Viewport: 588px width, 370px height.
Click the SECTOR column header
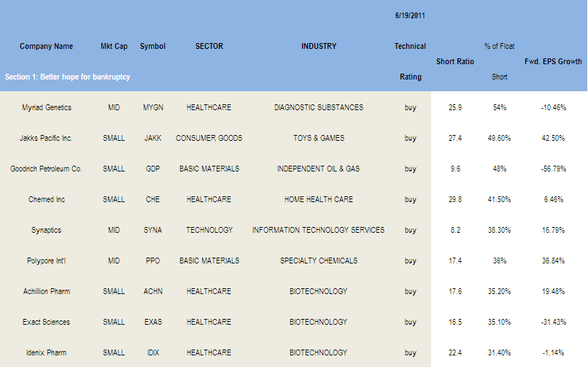click(209, 46)
